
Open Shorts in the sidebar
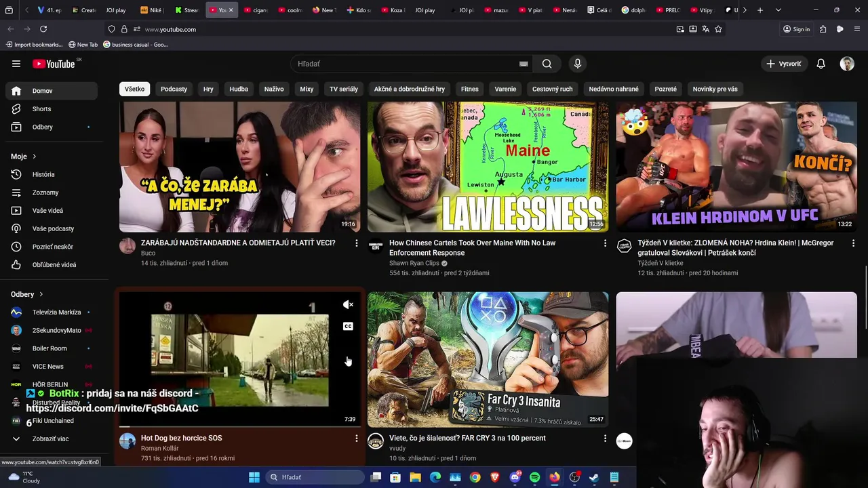click(52, 108)
